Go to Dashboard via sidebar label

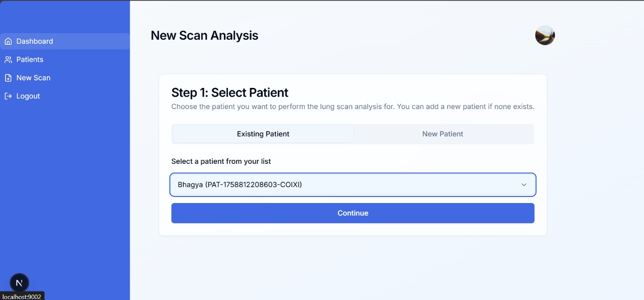coord(35,41)
